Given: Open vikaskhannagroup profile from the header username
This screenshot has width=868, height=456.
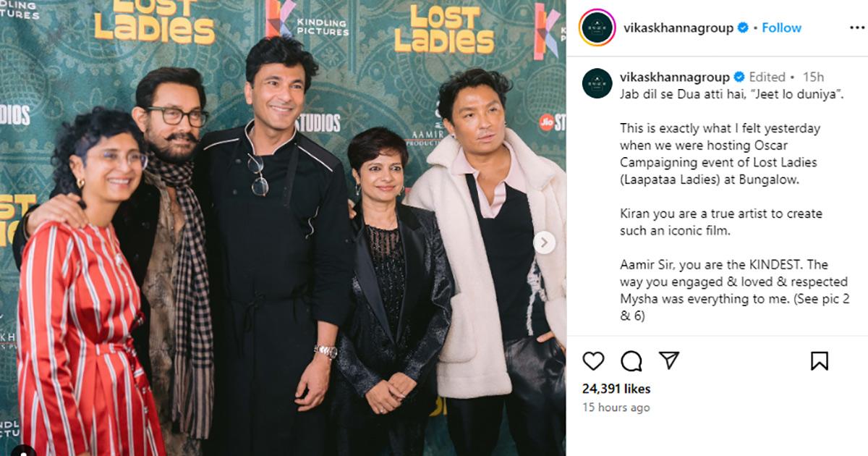Looking at the screenshot, I should pos(678,28).
